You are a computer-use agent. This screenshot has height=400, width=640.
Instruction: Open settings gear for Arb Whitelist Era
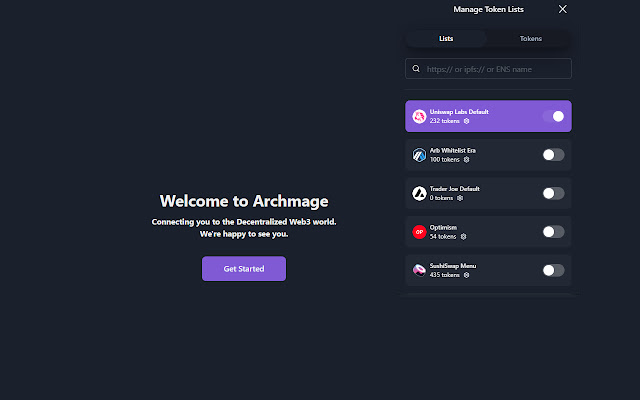(x=467, y=160)
